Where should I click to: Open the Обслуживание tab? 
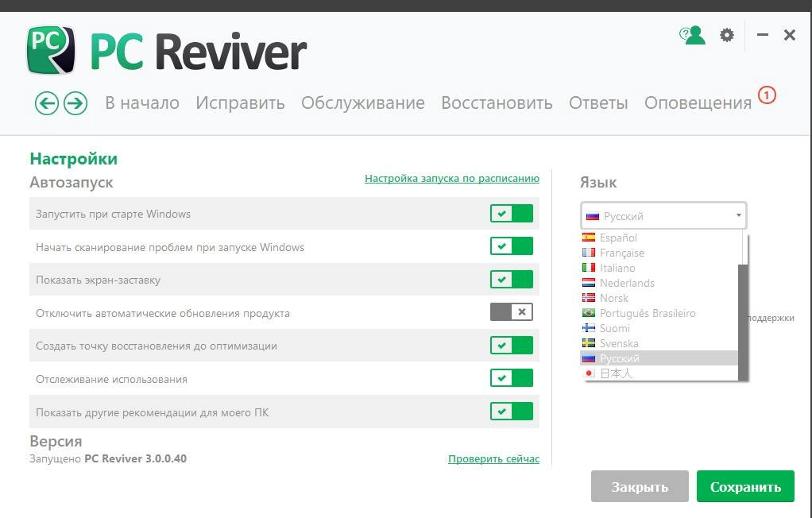363,102
